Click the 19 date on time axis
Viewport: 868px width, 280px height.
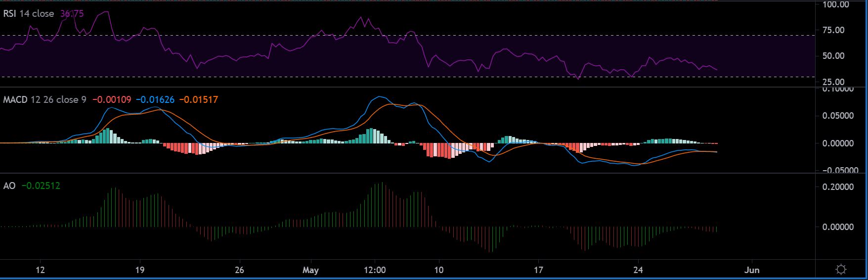click(139, 270)
